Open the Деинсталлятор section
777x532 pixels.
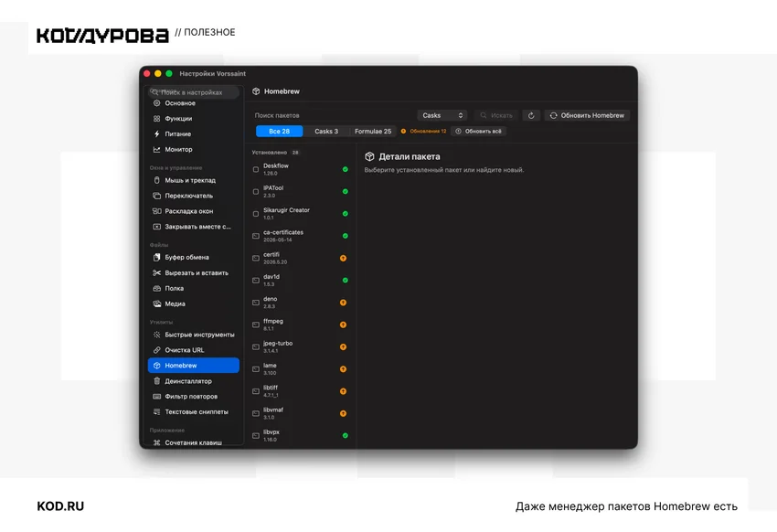point(193,381)
